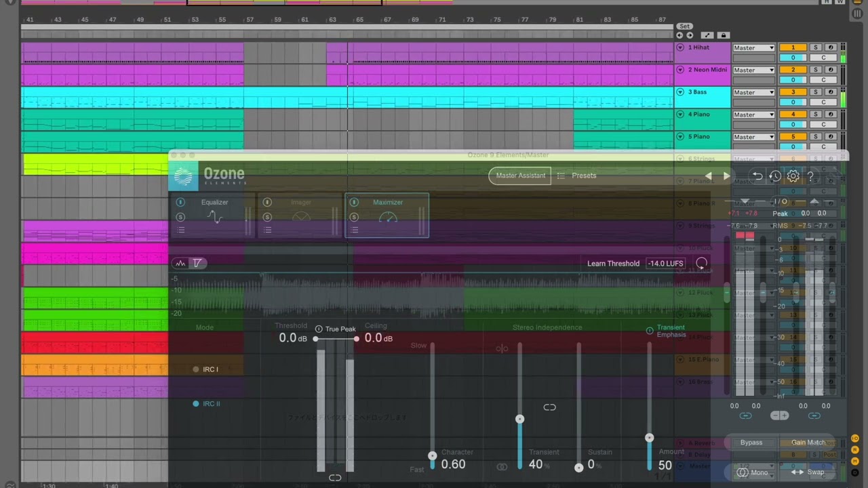Open Ozone help question mark icon

[810, 176]
